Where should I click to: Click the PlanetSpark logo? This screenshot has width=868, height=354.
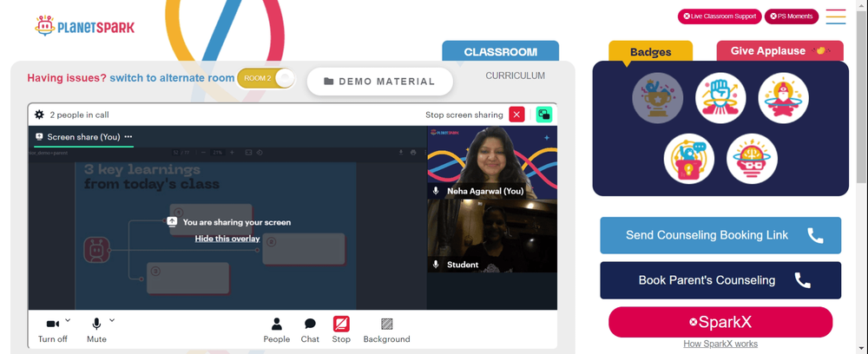pyautogui.click(x=84, y=26)
